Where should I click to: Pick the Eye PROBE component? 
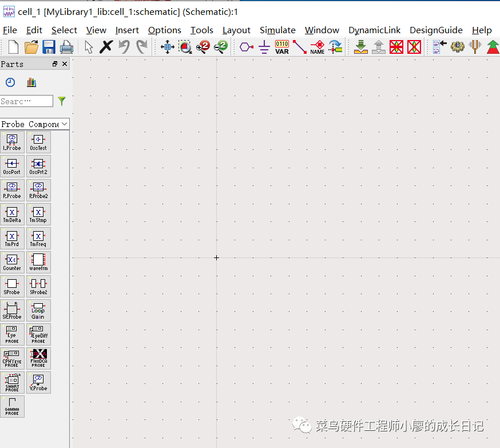tap(12, 334)
